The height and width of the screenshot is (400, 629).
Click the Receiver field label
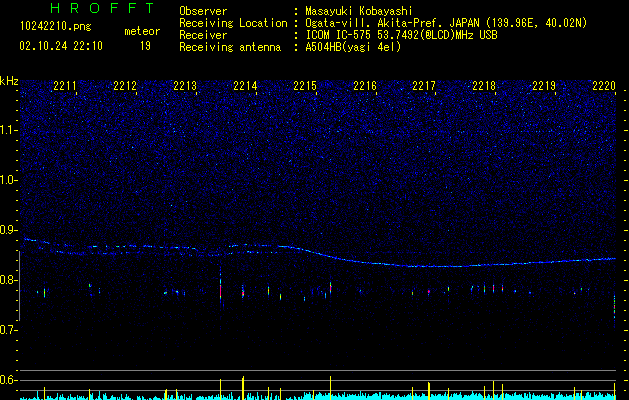coord(203,35)
